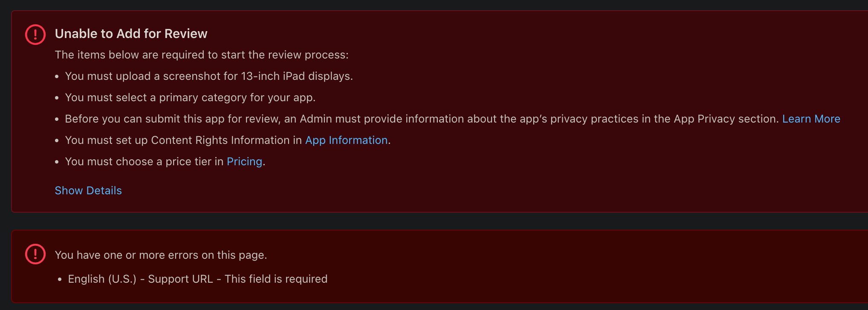Click the bullet point before the price tier item
This screenshot has height=310, width=868.
(57, 162)
